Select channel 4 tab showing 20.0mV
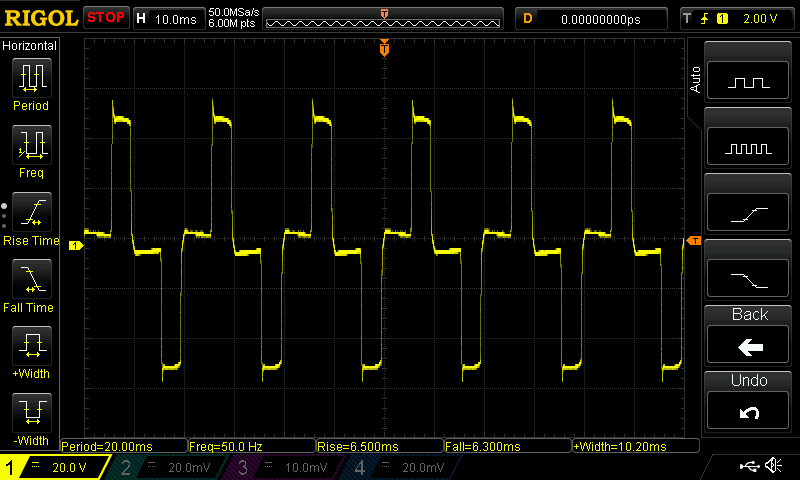The image size is (800, 480). pyautogui.click(x=400, y=467)
